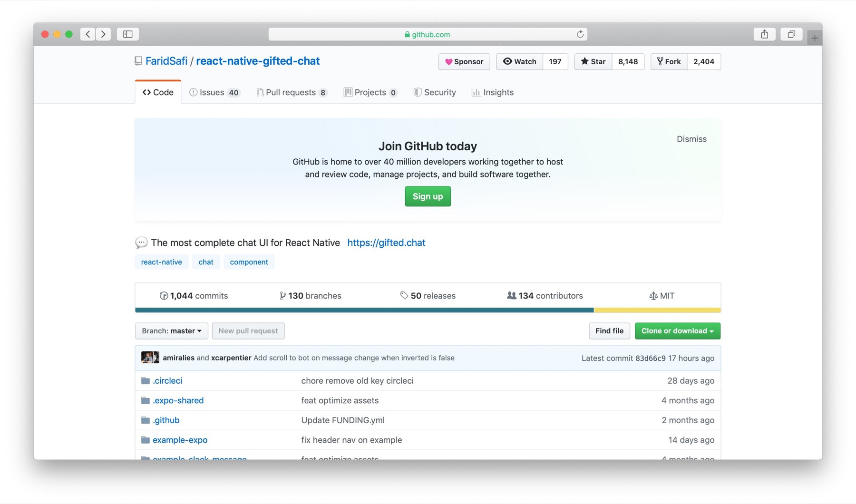Open the xcarpentier author link
The image size is (856, 504).
[231, 358]
